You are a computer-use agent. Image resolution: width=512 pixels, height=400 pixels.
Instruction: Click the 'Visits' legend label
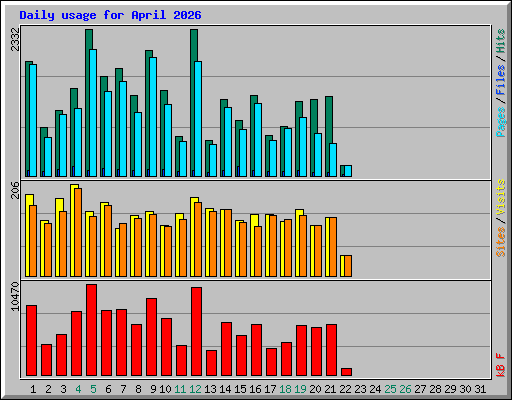[x=500, y=197]
